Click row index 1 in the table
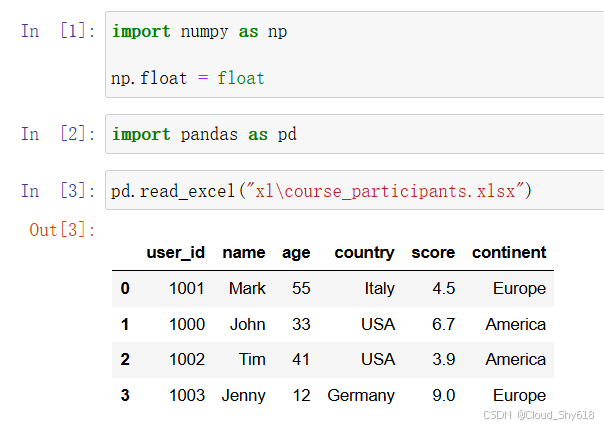This screenshot has height=426, width=604. tap(125, 324)
